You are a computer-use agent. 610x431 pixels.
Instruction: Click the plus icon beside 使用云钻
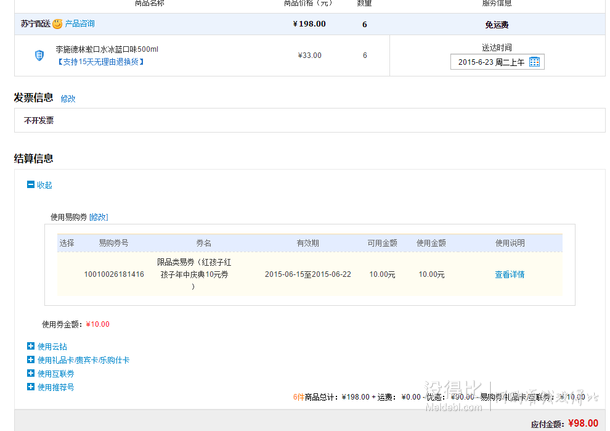pos(31,346)
